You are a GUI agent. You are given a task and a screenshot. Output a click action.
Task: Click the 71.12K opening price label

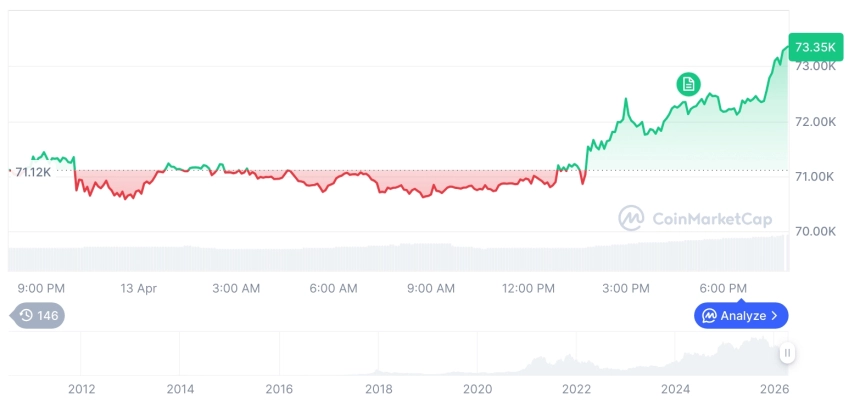pyautogui.click(x=34, y=172)
